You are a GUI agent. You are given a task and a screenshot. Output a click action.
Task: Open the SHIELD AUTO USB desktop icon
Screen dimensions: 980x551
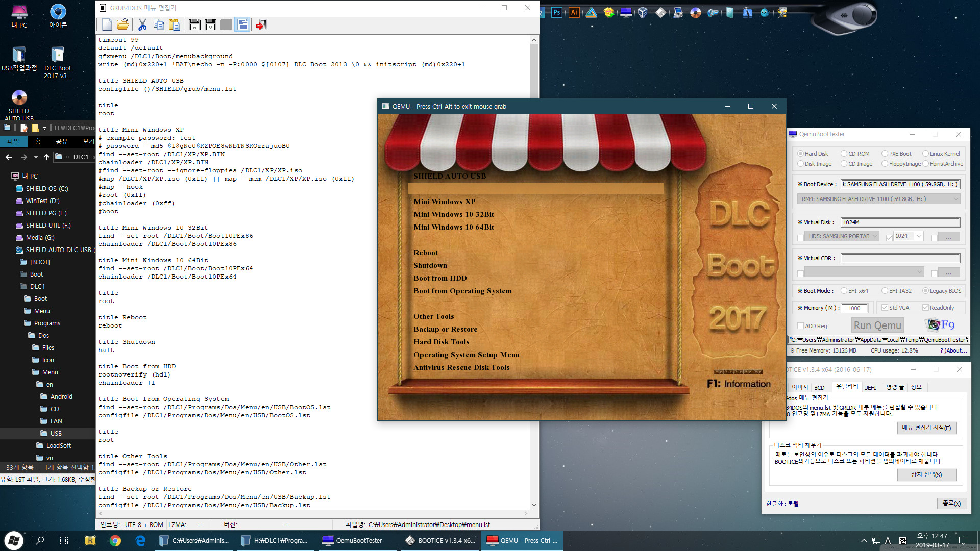click(19, 105)
